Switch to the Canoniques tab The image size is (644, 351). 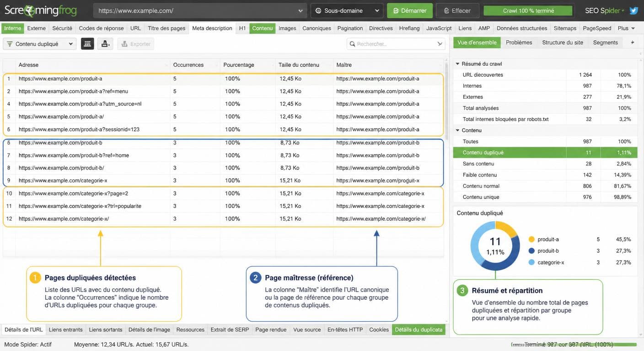tap(317, 28)
